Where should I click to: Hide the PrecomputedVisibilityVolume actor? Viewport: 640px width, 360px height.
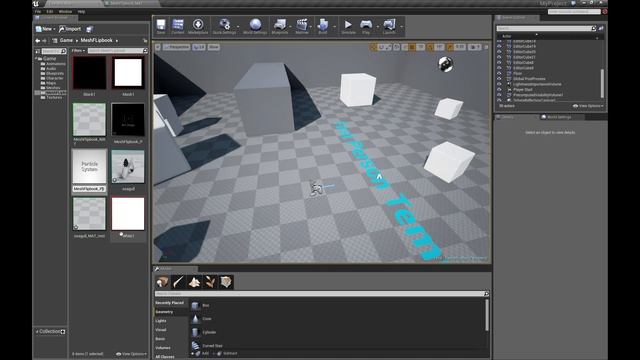[x=499, y=95]
